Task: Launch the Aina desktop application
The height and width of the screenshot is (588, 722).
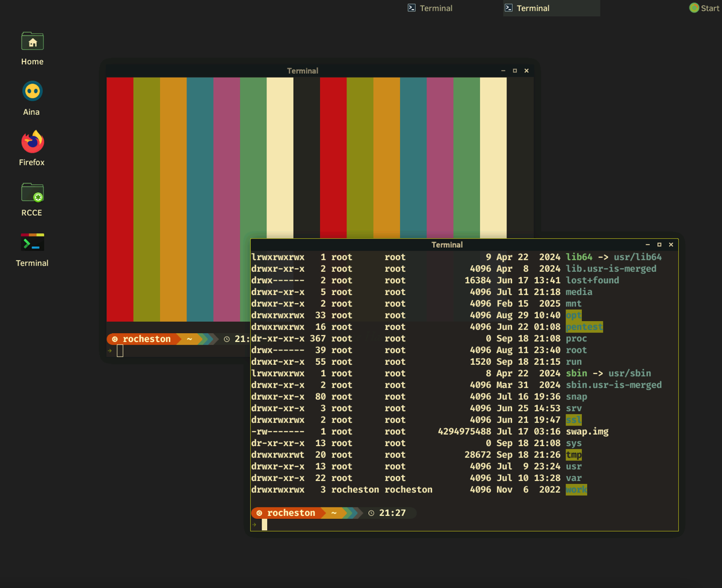Action: [x=32, y=92]
